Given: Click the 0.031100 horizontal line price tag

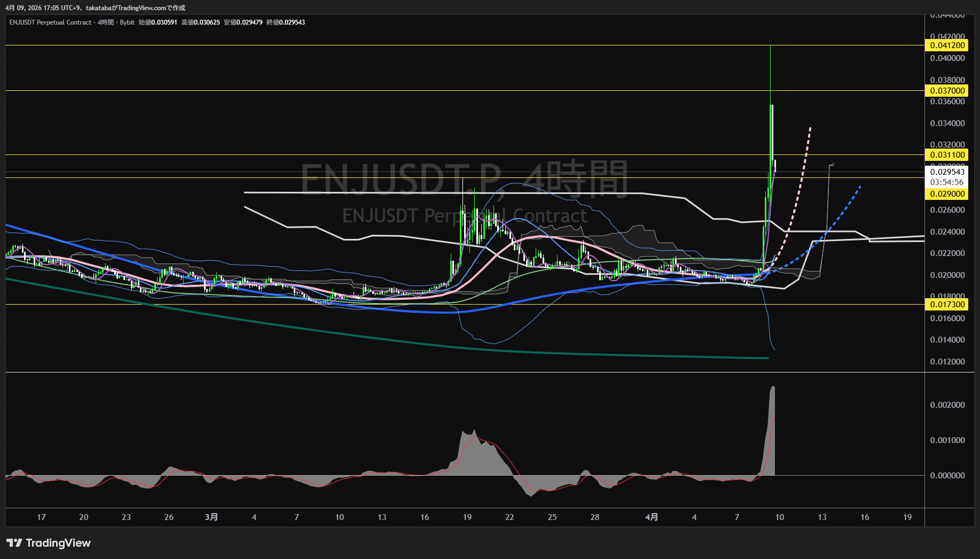Looking at the screenshot, I should pyautogui.click(x=947, y=155).
